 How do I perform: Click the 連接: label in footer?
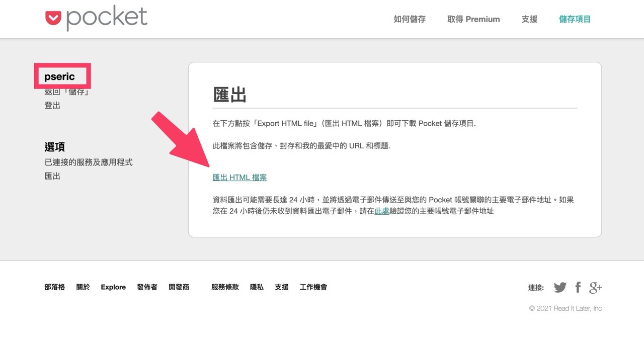pyautogui.click(x=536, y=288)
